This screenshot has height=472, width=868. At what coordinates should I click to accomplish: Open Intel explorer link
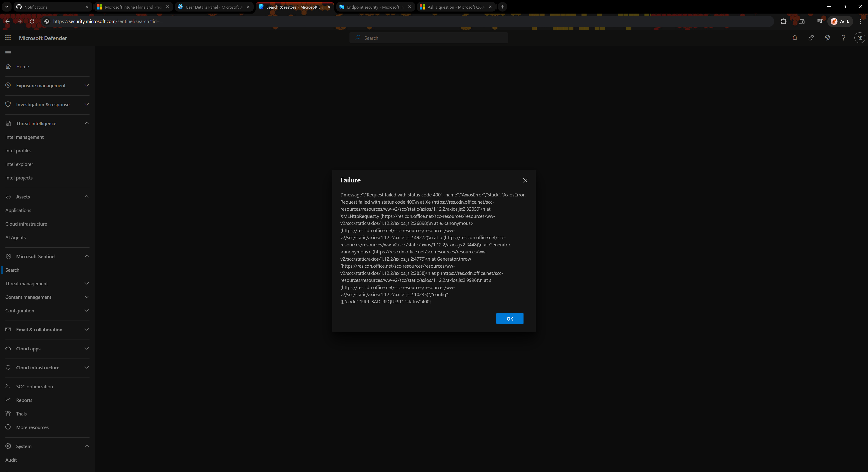click(19, 164)
